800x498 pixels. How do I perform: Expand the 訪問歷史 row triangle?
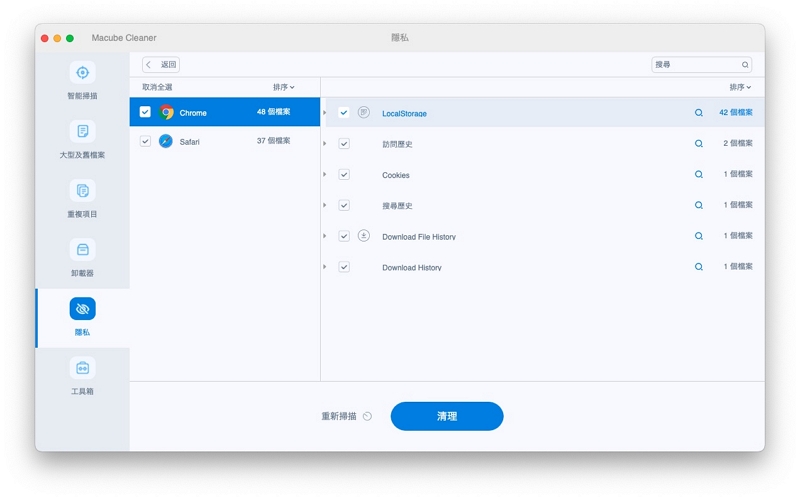point(324,143)
